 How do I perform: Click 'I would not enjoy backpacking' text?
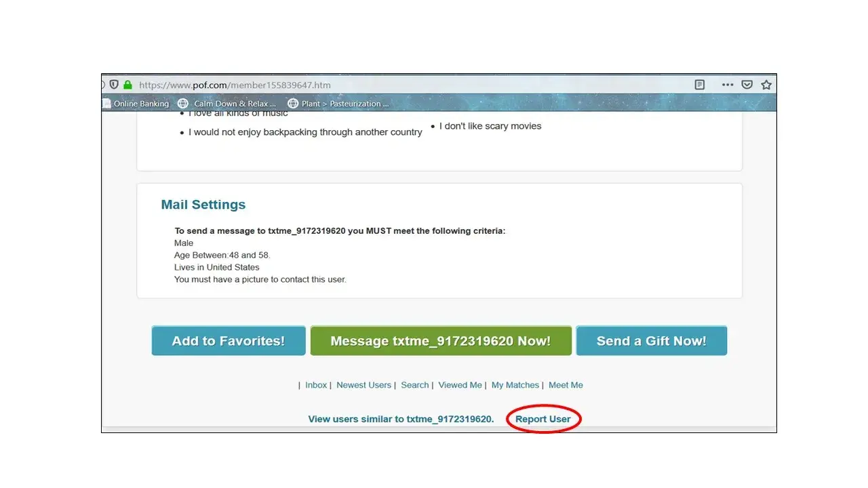point(305,132)
